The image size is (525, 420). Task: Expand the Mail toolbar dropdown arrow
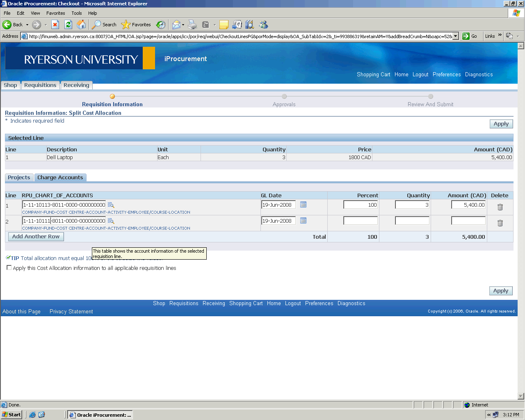click(183, 25)
